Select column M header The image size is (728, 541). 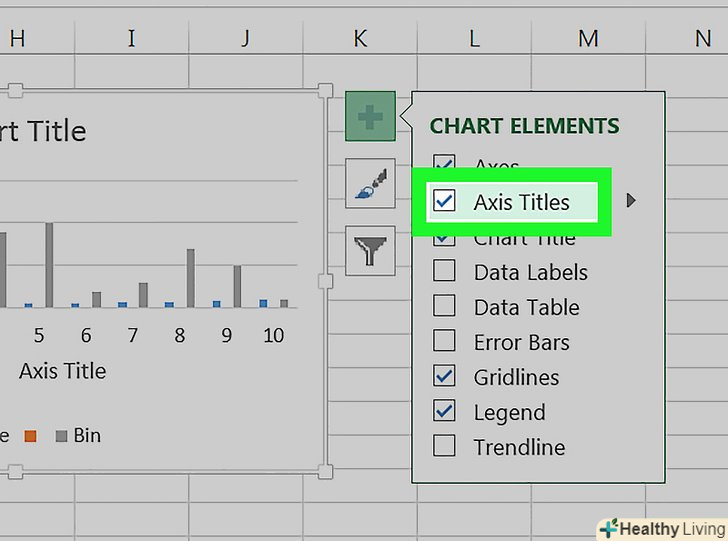pos(588,39)
